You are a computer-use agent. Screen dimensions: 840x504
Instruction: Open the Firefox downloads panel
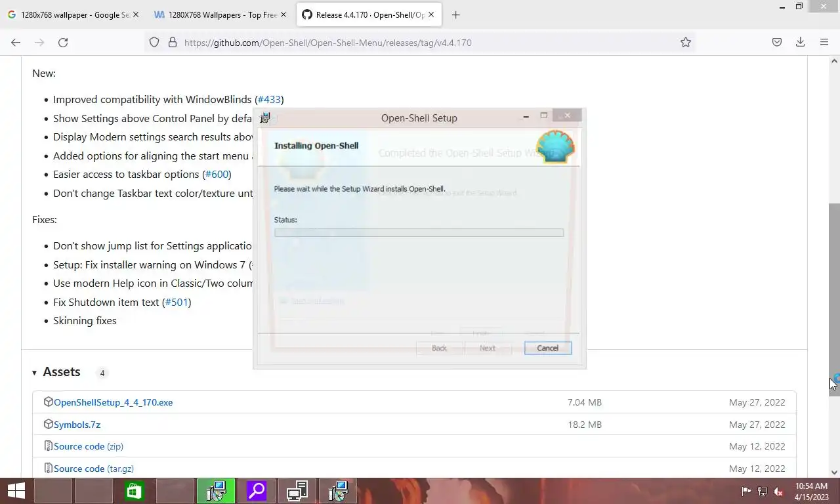click(x=801, y=42)
